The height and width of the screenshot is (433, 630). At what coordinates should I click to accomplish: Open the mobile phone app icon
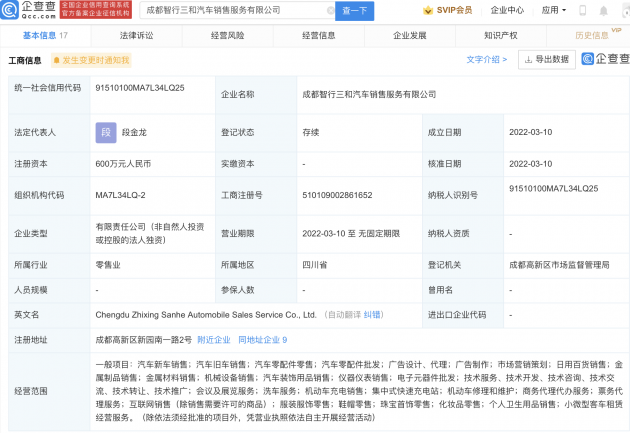click(x=582, y=10)
